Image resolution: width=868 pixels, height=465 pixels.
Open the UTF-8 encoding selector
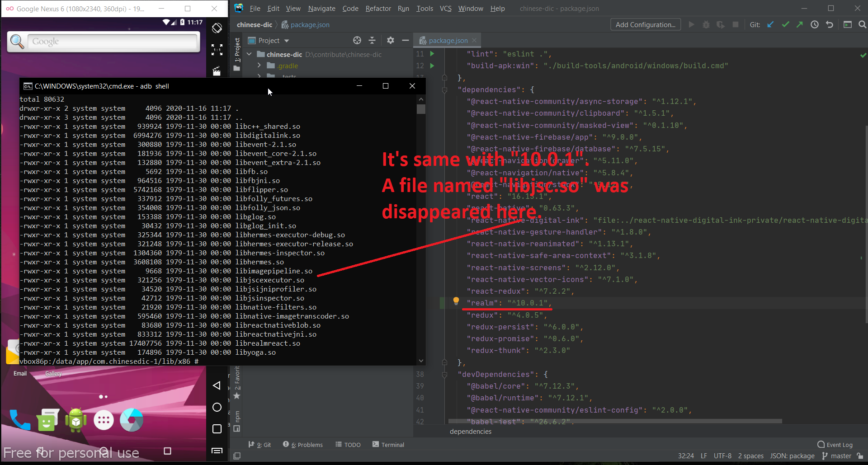[722, 456]
